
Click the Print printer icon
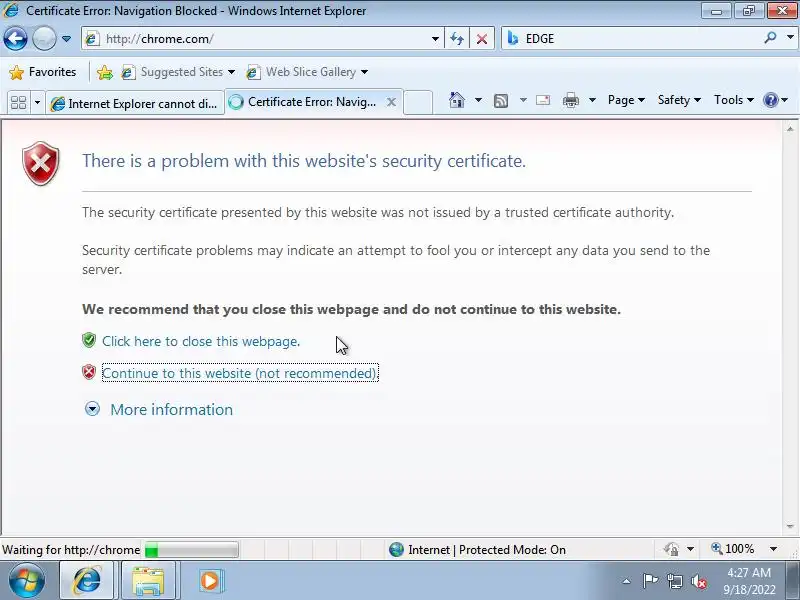(x=570, y=100)
